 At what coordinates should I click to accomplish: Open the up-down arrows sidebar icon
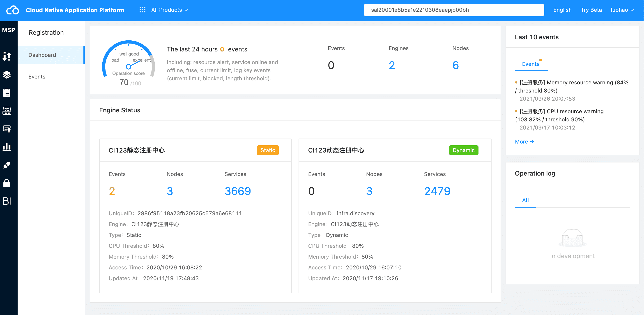[7, 57]
